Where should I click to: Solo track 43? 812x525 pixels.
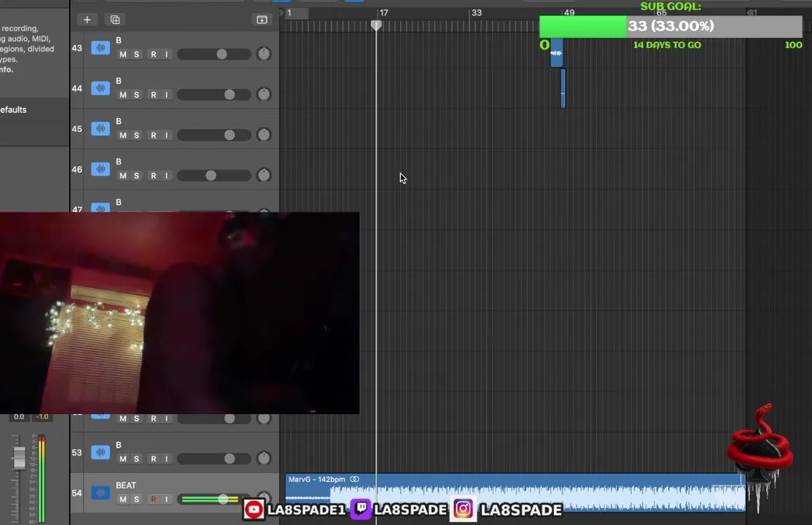137,55
